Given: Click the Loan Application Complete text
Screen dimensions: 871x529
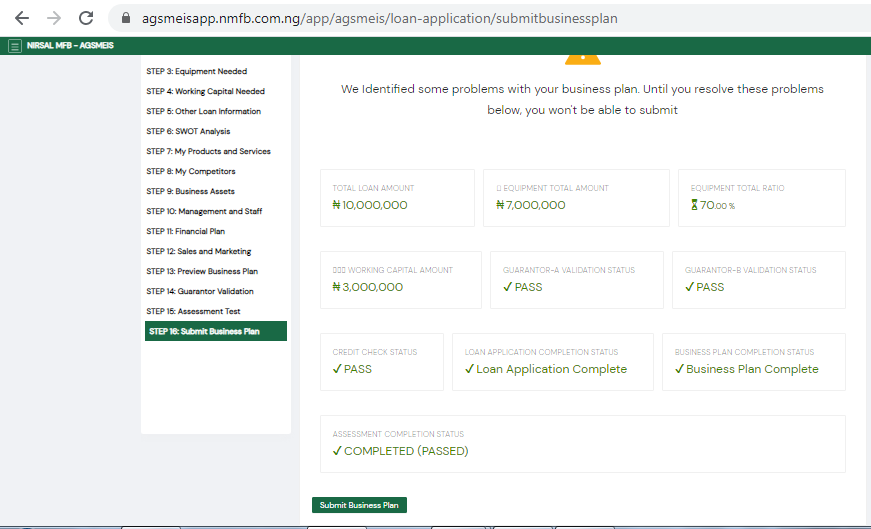Looking at the screenshot, I should 552,370.
